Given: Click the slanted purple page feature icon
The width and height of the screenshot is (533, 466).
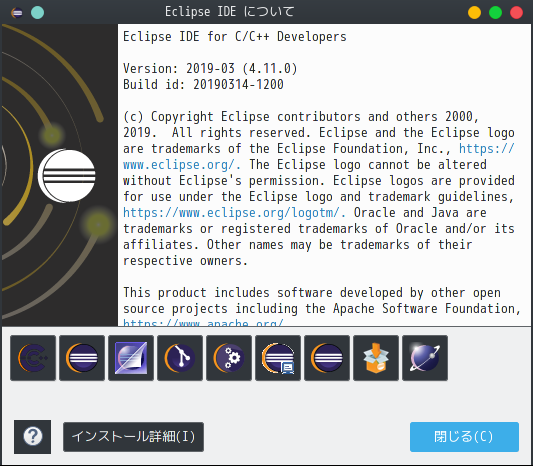Looking at the screenshot, I should click(x=131, y=358).
